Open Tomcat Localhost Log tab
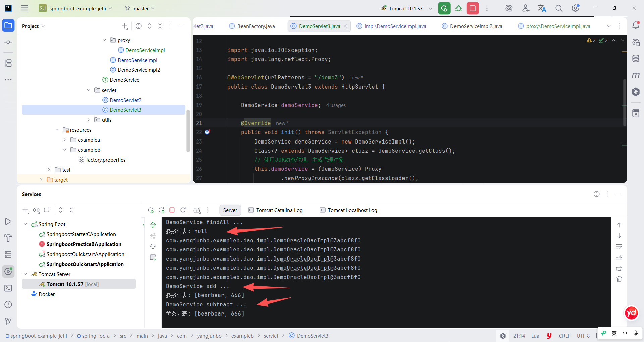Viewport: 644px width, 342px height. (348, 210)
